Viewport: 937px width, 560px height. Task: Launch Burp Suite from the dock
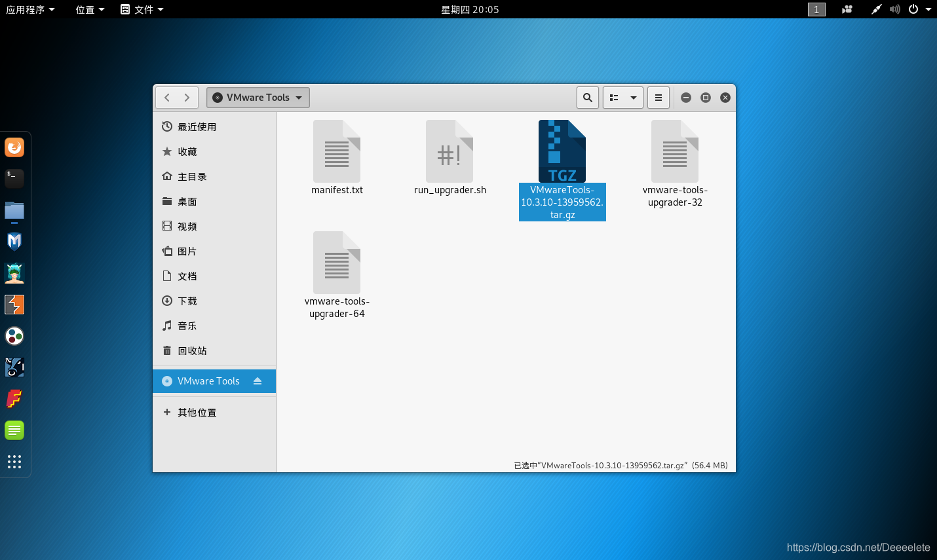pos(14,305)
